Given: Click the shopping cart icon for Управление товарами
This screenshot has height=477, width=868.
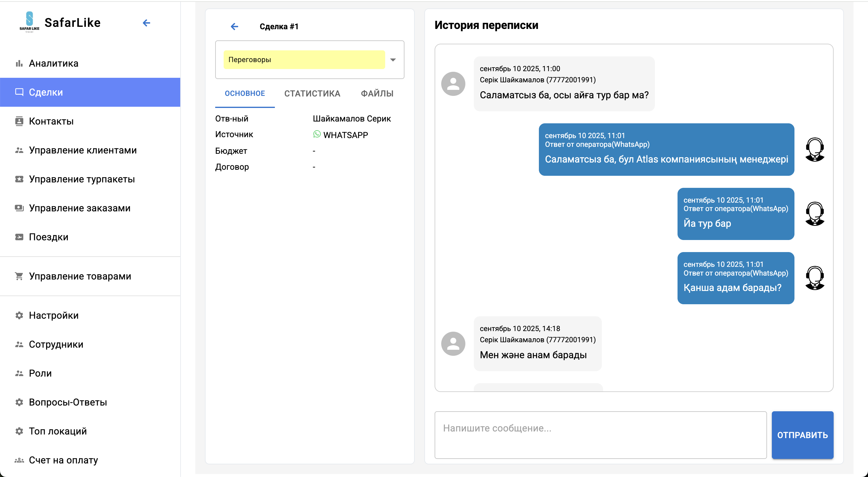Looking at the screenshot, I should 19,276.
